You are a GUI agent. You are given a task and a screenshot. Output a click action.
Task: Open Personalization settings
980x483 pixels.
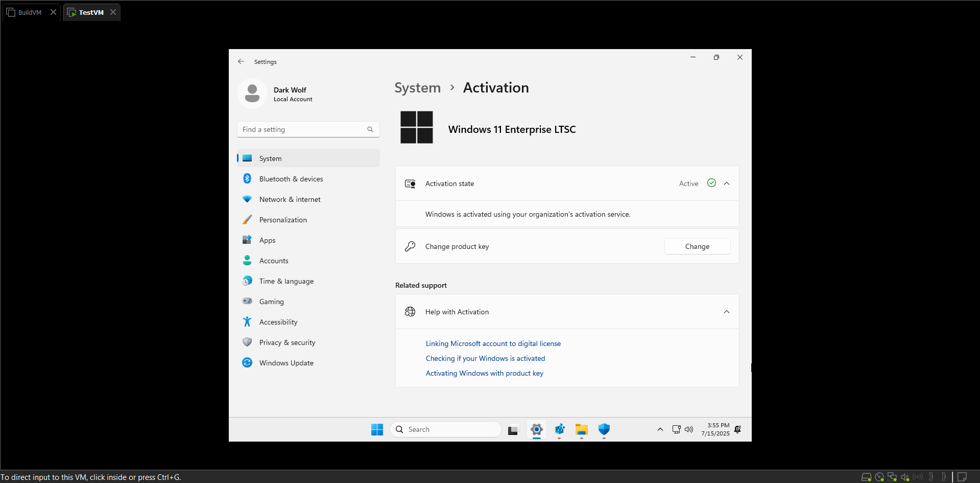pos(308,220)
